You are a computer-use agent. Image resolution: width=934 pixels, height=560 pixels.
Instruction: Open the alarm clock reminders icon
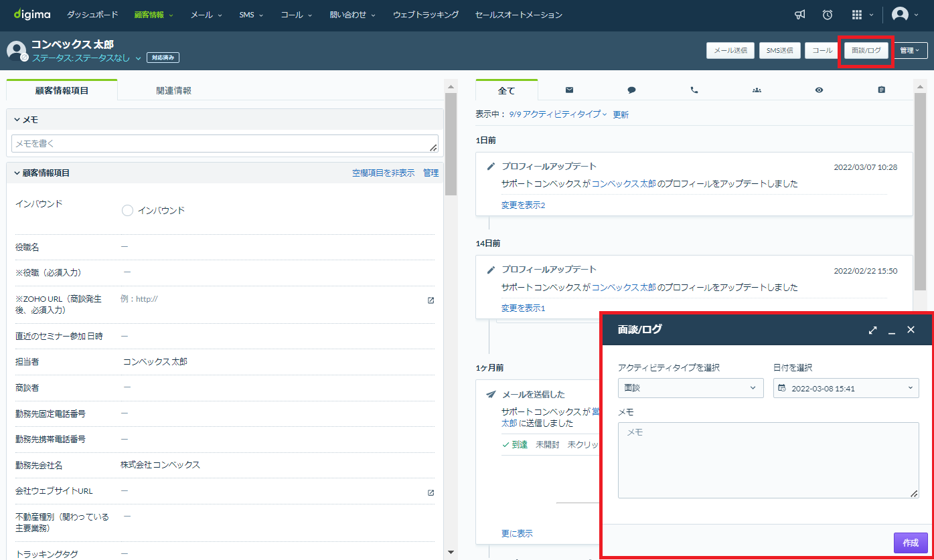coord(828,15)
